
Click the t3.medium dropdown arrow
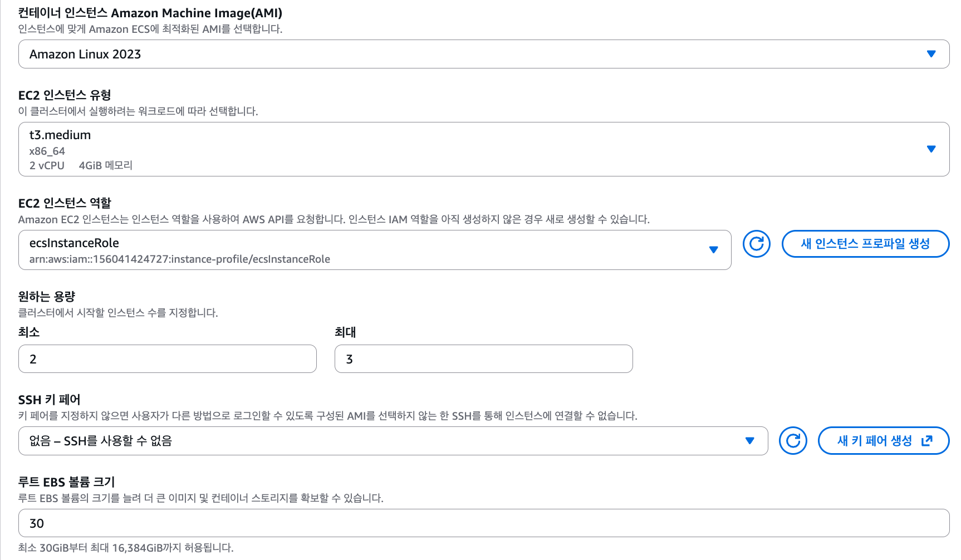pos(931,149)
